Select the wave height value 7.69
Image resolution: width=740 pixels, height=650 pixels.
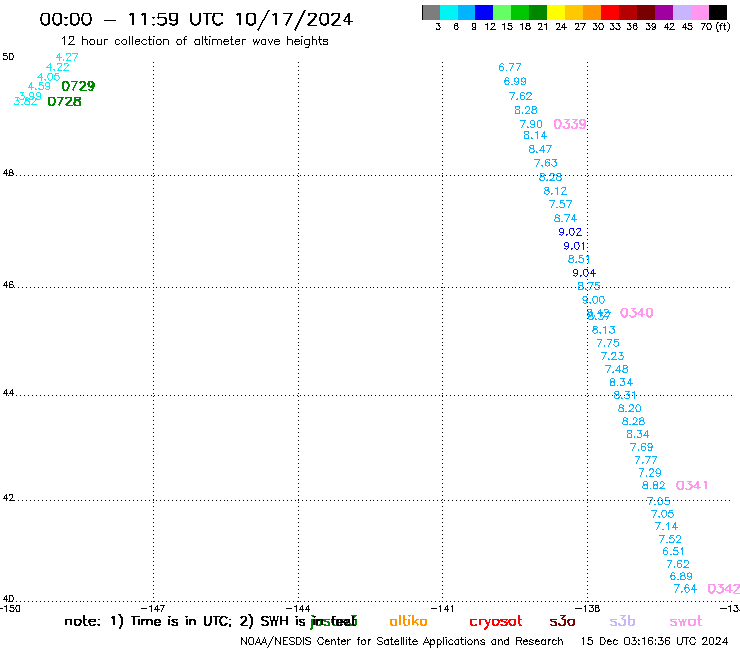click(641, 447)
